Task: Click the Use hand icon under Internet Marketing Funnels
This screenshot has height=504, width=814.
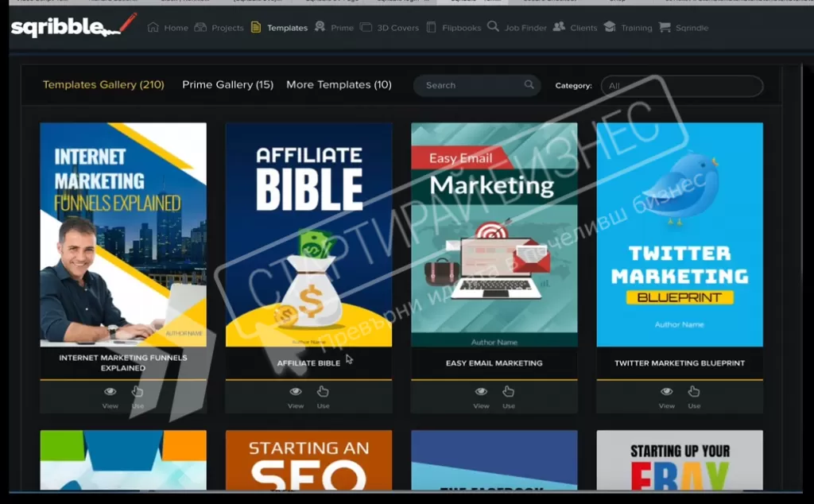Action: [137, 391]
